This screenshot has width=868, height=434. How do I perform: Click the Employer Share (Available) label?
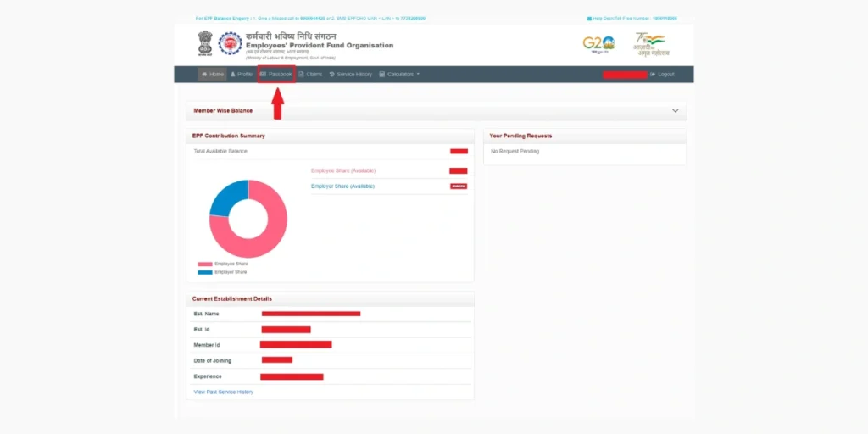(x=342, y=186)
